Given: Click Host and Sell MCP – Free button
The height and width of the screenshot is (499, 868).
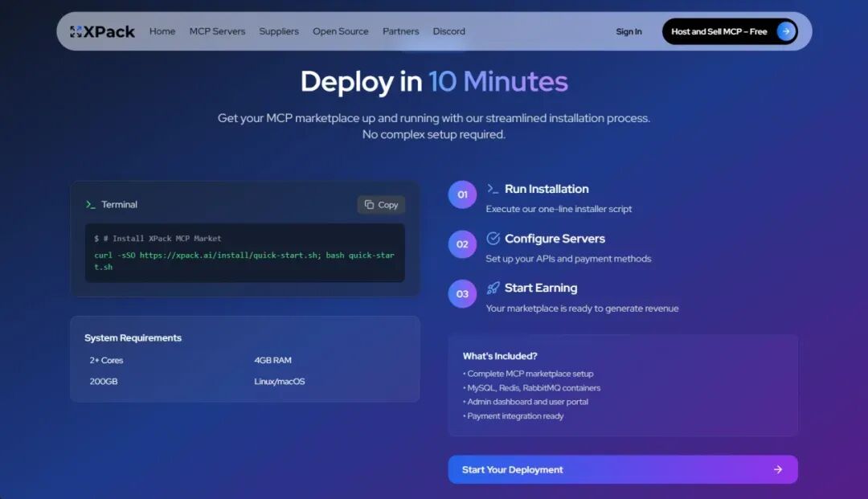Looking at the screenshot, I should coord(730,31).
